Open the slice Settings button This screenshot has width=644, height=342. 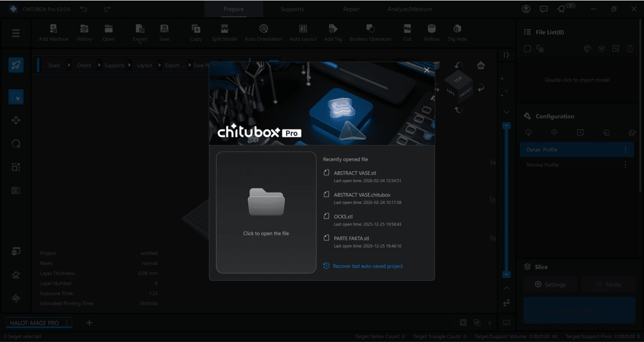(550, 285)
